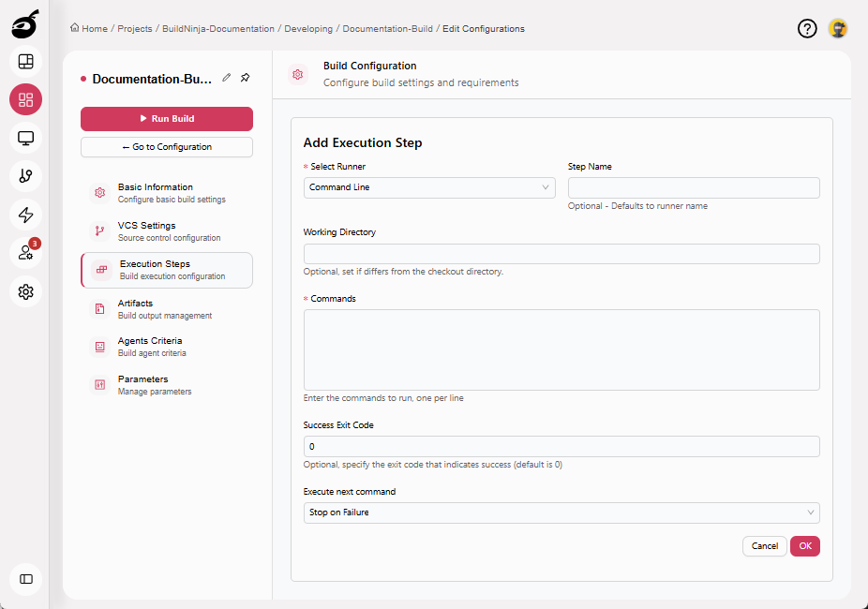
Task: Click the BuildNinja-Documentation breadcrumb link
Action: [218, 29]
